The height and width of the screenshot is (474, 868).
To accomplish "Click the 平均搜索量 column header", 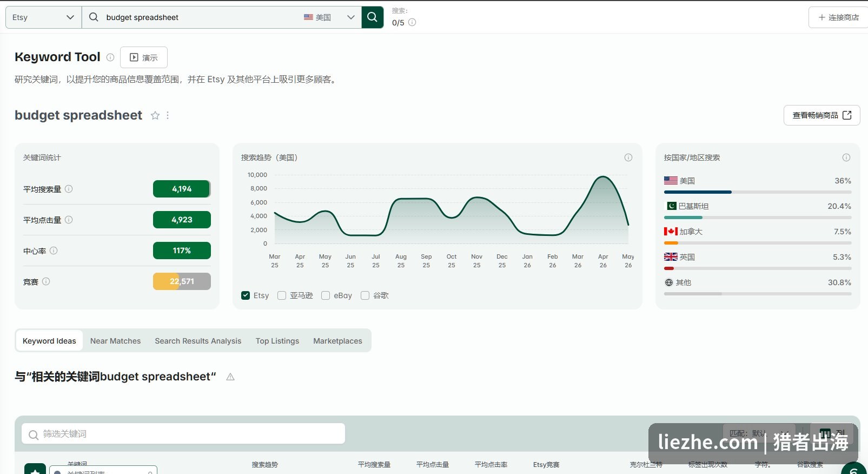I will 374,465.
